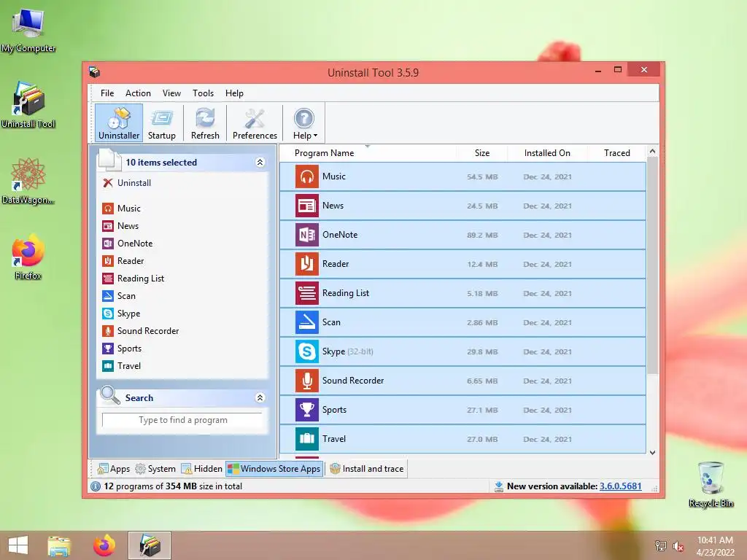Click the program list scroll up arrow
Image resolution: width=747 pixels, height=560 pixels.
tap(652, 152)
